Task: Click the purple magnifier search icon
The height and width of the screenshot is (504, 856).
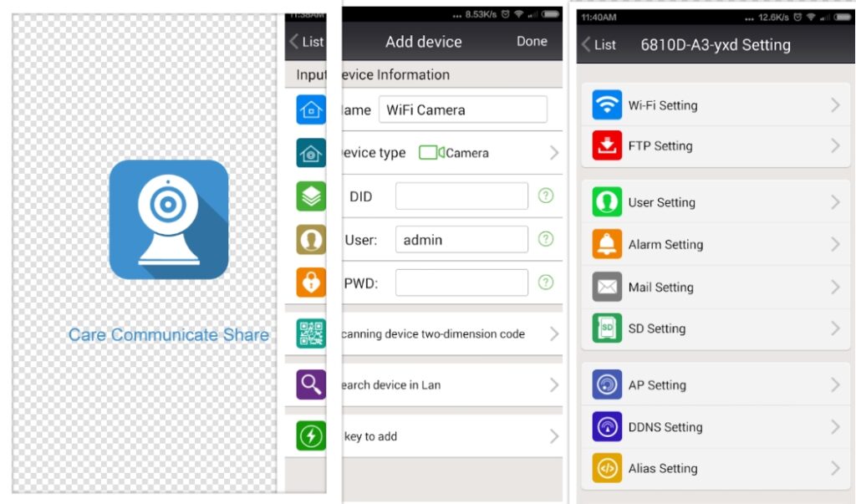Action: pos(311,384)
